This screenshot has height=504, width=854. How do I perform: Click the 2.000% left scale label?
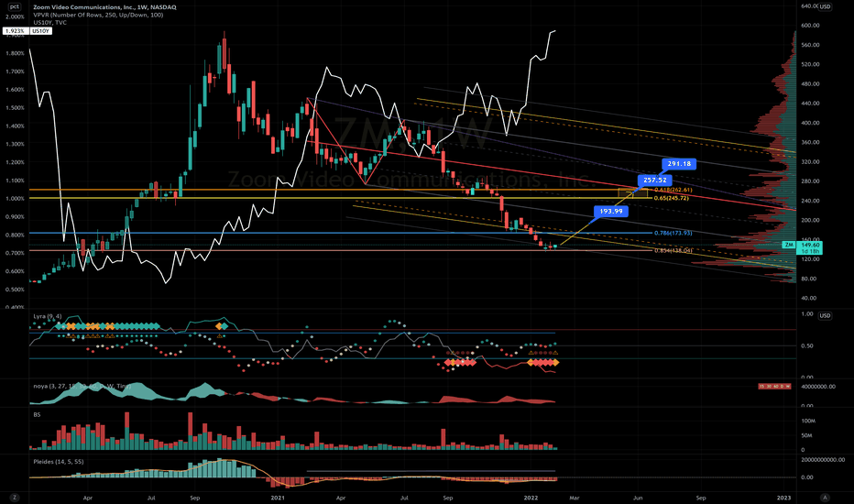coord(15,16)
